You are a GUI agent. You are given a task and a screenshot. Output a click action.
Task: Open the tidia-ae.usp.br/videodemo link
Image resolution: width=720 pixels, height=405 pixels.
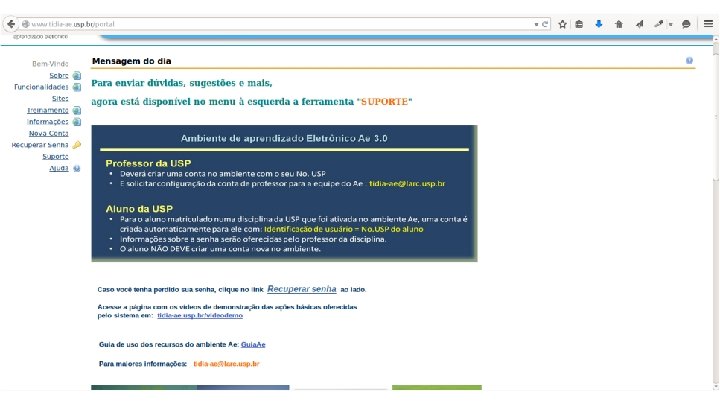click(x=200, y=315)
